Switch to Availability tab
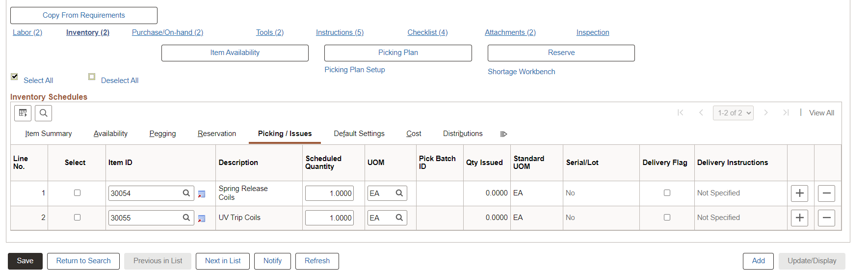 (110, 134)
